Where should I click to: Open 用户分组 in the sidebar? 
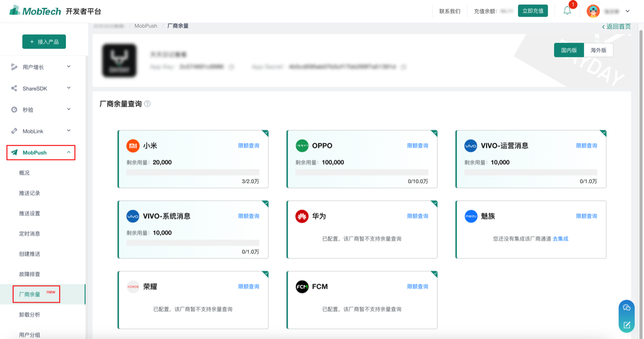click(30, 334)
